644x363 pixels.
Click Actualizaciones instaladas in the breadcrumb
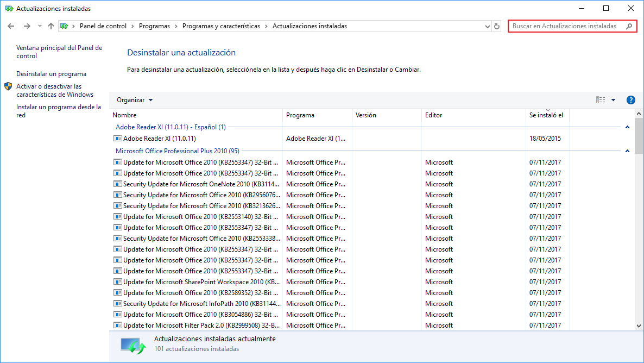[310, 26]
